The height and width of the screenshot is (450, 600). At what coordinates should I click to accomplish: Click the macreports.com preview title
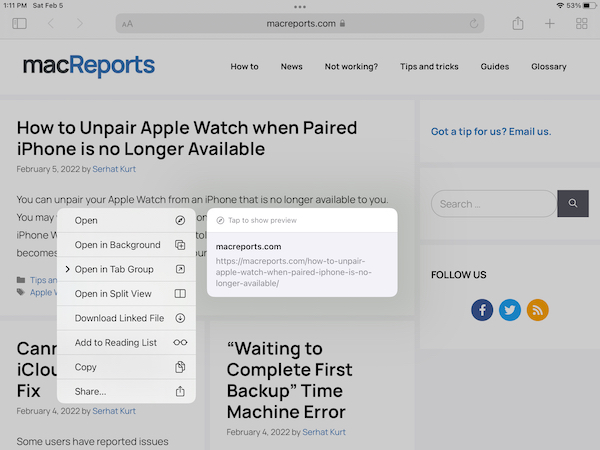coord(248,247)
